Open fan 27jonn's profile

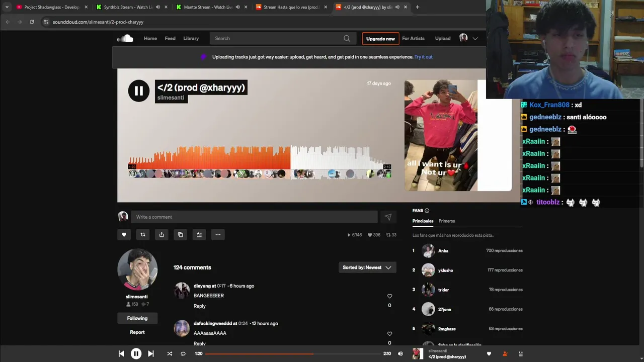[x=444, y=309]
